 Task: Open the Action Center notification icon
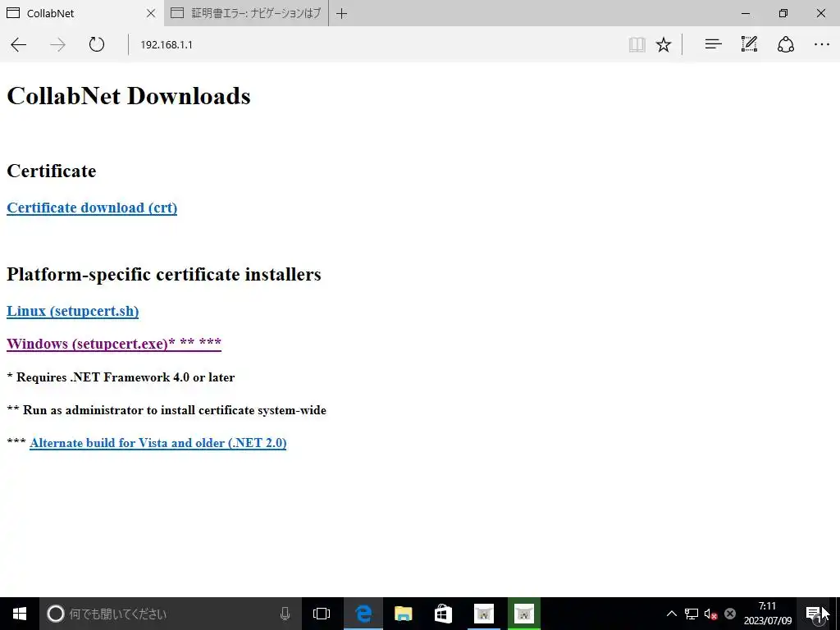815,614
